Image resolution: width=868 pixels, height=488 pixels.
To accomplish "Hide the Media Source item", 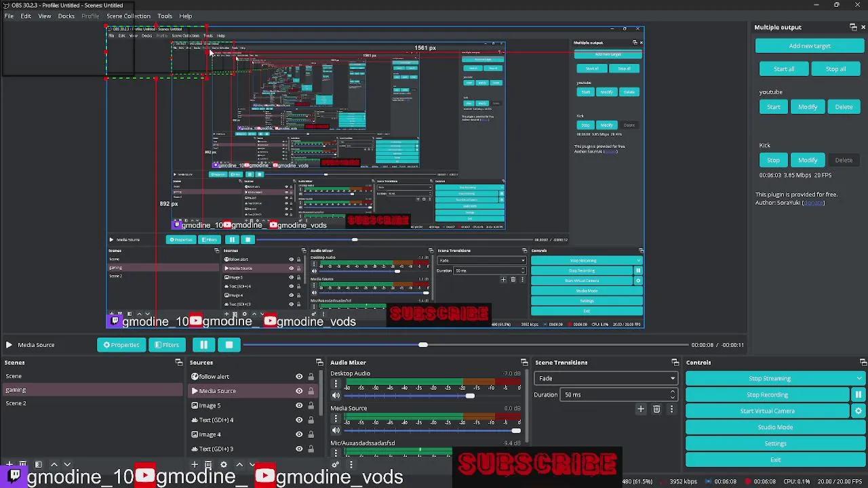I will pyautogui.click(x=299, y=391).
